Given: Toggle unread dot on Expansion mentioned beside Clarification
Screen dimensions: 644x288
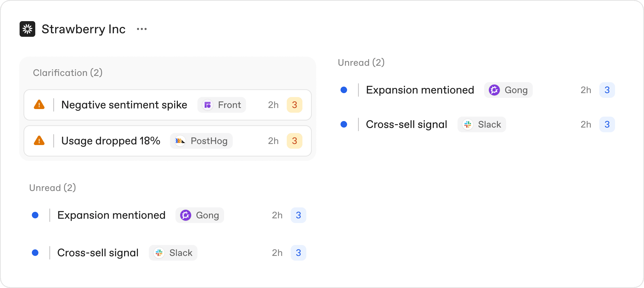Looking at the screenshot, I should coord(344,90).
